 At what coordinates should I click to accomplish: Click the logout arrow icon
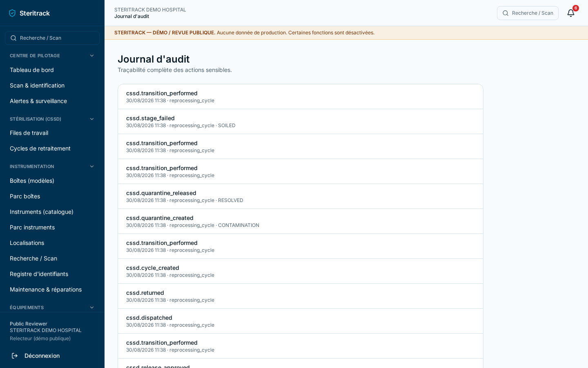tap(15, 356)
